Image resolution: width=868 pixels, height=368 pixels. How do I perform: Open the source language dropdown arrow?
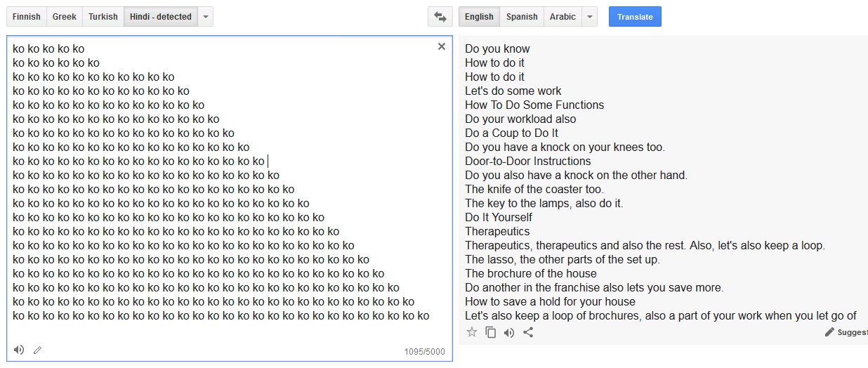(205, 17)
